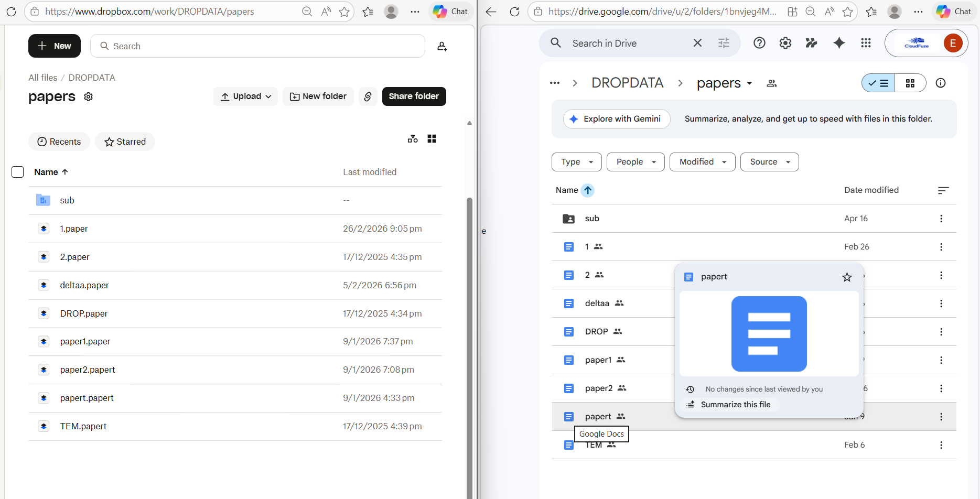
Task: Open sort options icon beside Date modified
Action: click(943, 190)
